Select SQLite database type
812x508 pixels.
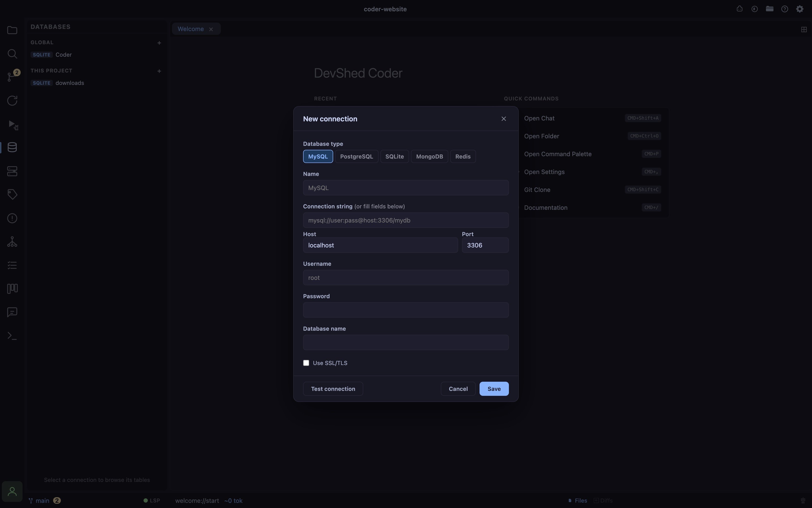click(394, 157)
